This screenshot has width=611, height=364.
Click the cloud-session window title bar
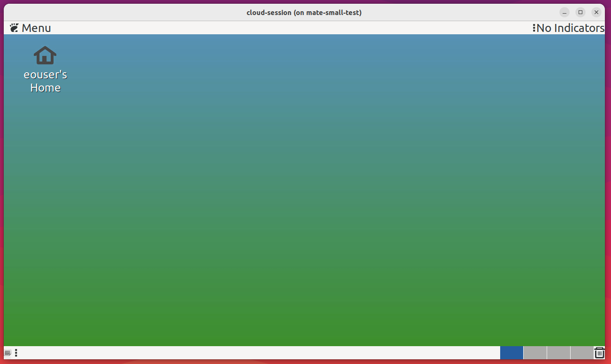304,12
